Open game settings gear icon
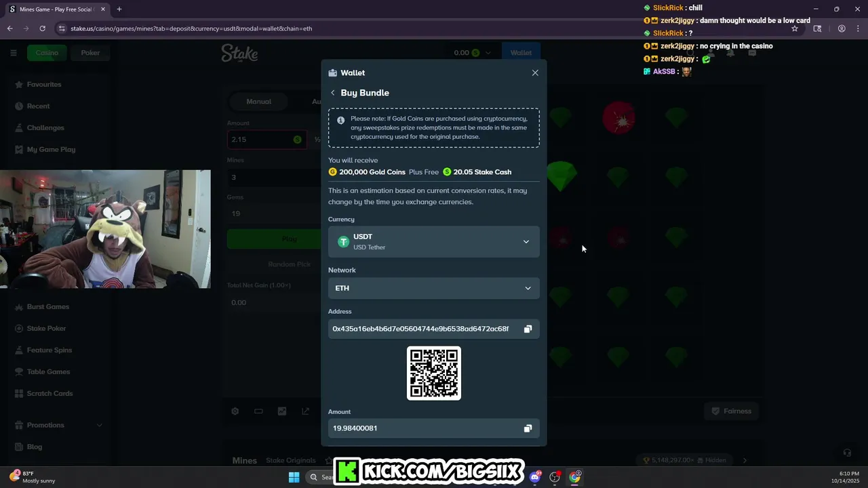This screenshot has height=488, width=868. 235,411
